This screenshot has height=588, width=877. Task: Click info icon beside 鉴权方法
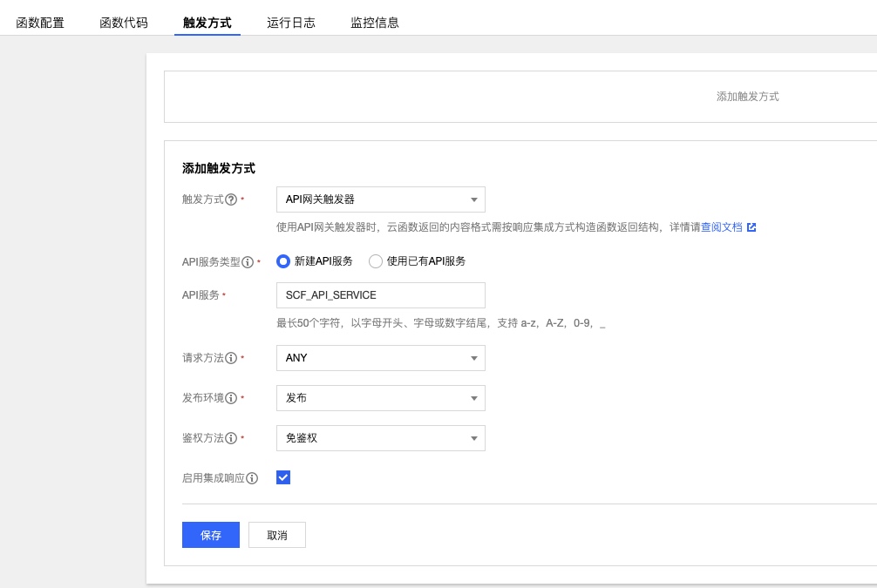[231, 438]
